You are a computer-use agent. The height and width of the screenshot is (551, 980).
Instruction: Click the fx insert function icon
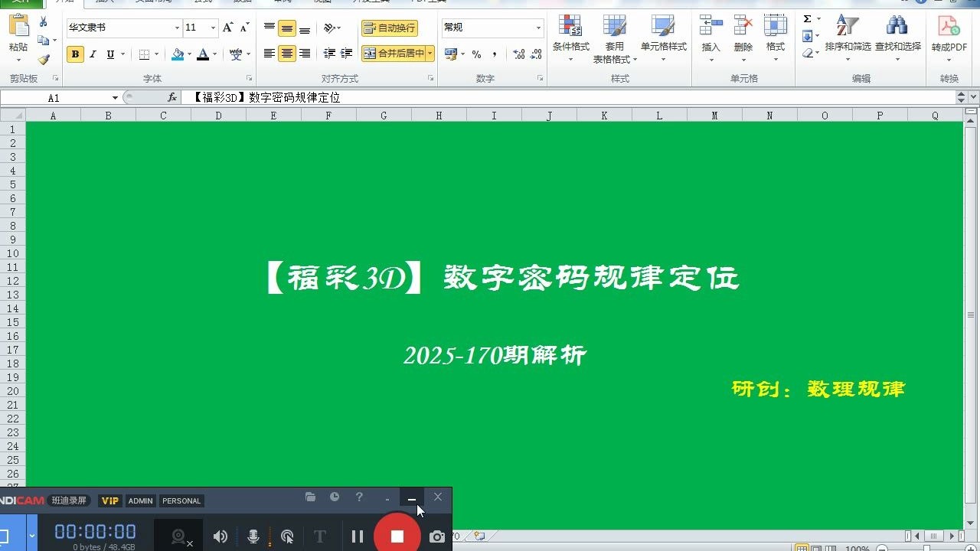(x=172, y=98)
